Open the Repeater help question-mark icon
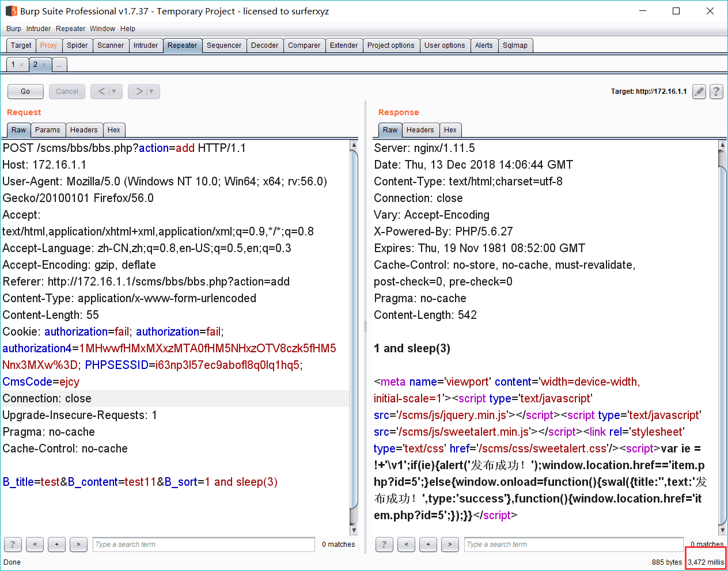Viewport: 728px width, 571px height. [716, 92]
